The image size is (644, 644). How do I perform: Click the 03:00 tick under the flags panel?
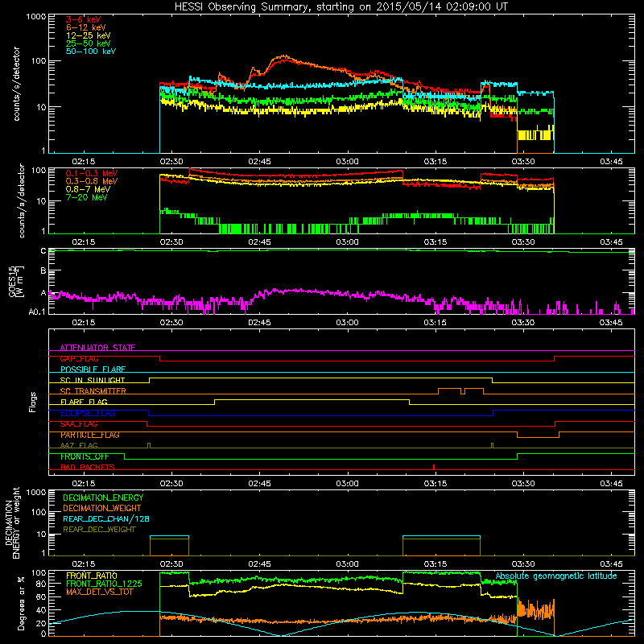[347, 484]
